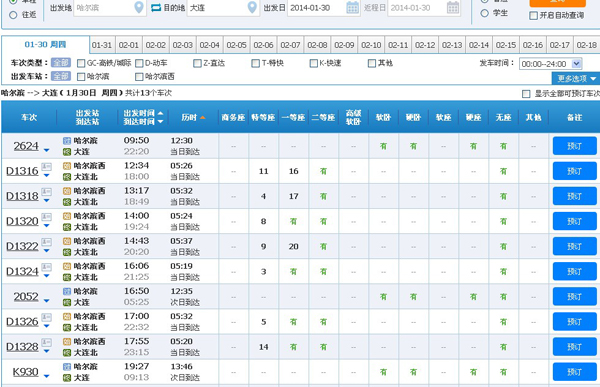
Task: Check the K-快速 train type
Action: coord(313,63)
